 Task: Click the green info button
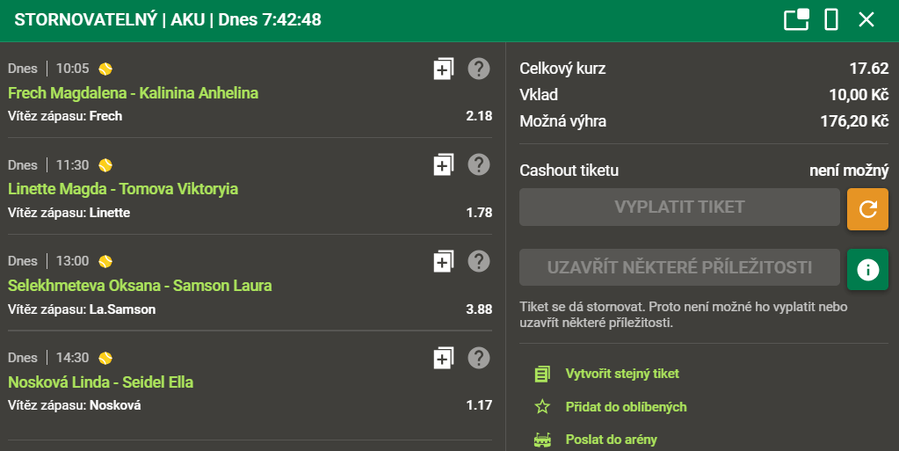tap(867, 269)
